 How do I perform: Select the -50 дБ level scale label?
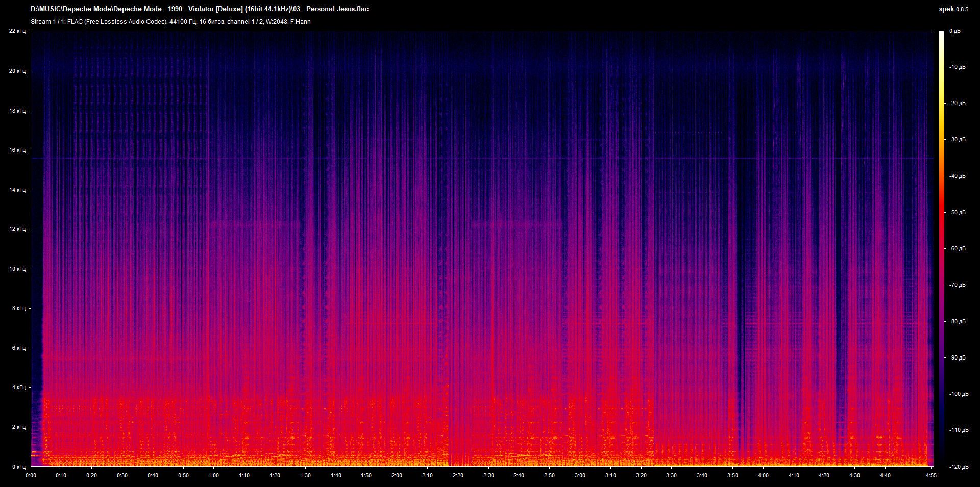957,213
